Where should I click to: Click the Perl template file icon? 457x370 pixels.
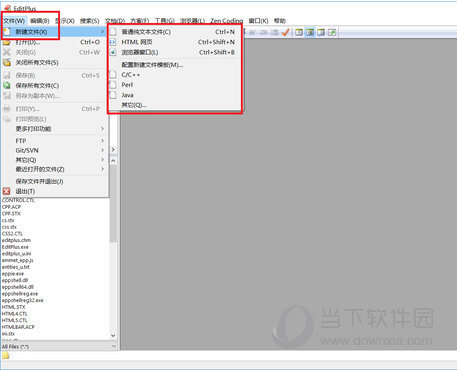click(x=113, y=85)
